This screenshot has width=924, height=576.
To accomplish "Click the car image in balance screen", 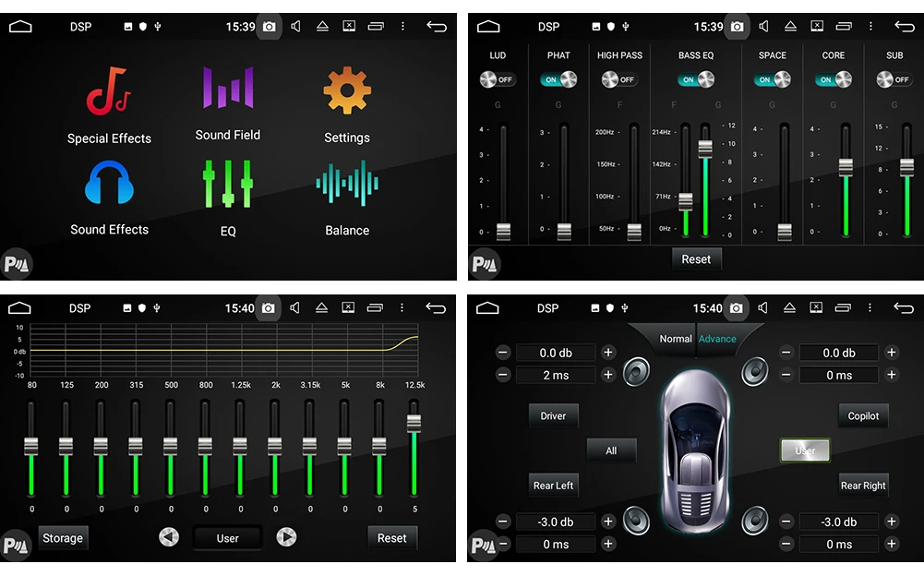I will tap(696, 450).
